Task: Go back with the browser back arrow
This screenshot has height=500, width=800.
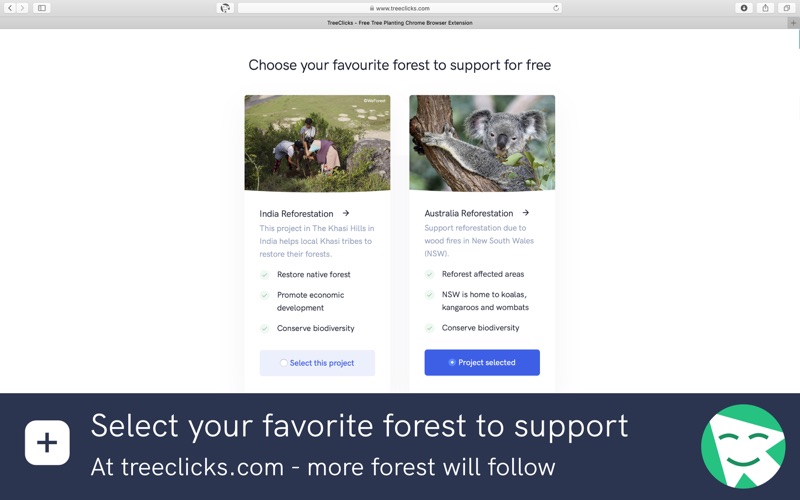Action: [x=10, y=8]
